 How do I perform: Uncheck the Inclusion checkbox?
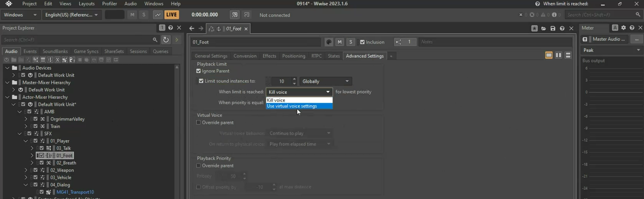tap(362, 42)
